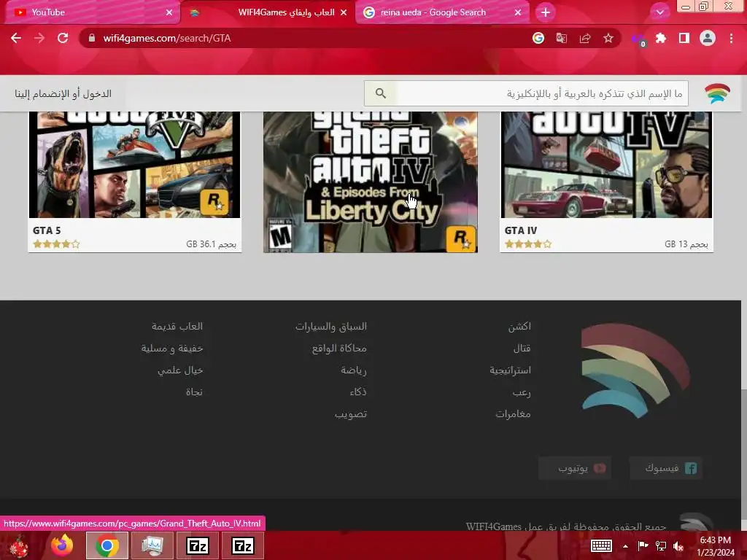Switch to the YouTube tab
This screenshot has width=747, height=560.
pyautogui.click(x=90, y=12)
